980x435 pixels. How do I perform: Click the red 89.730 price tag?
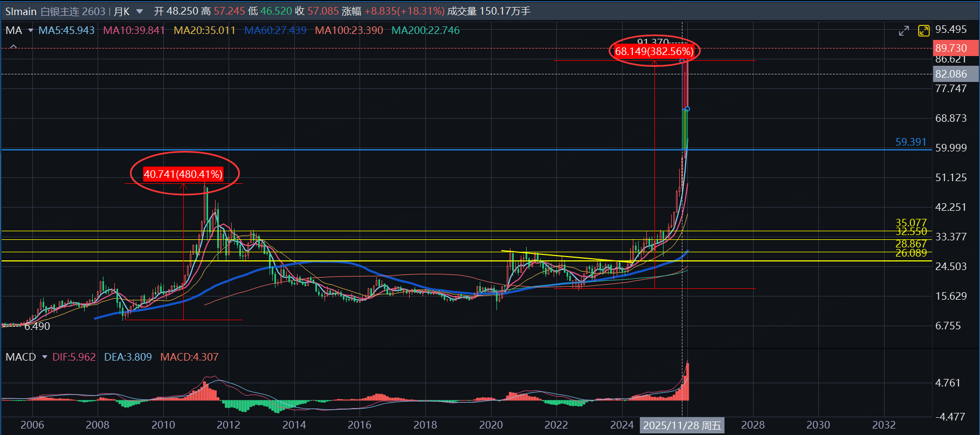pyautogui.click(x=956, y=48)
